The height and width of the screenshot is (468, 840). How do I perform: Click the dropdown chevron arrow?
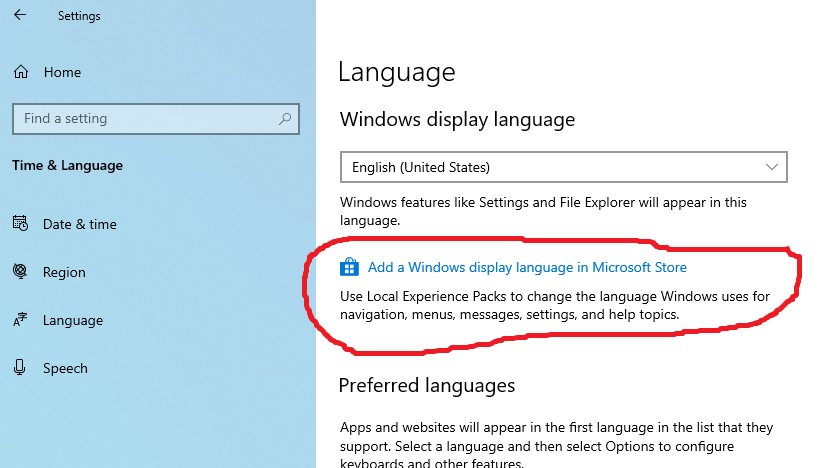[x=771, y=167]
